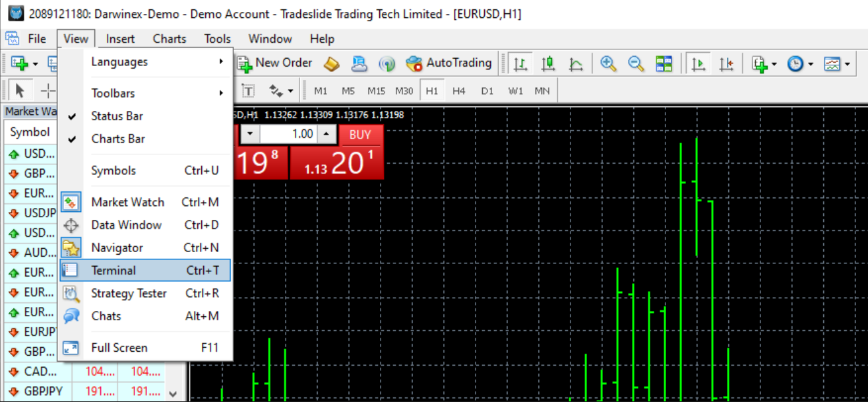Click the Full Screen expand menu icon
This screenshot has width=868, height=402.
click(71, 348)
